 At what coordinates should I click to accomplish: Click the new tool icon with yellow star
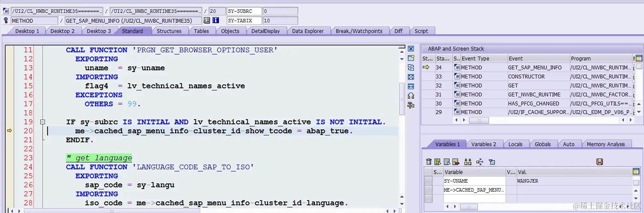pyautogui.click(x=411, y=58)
